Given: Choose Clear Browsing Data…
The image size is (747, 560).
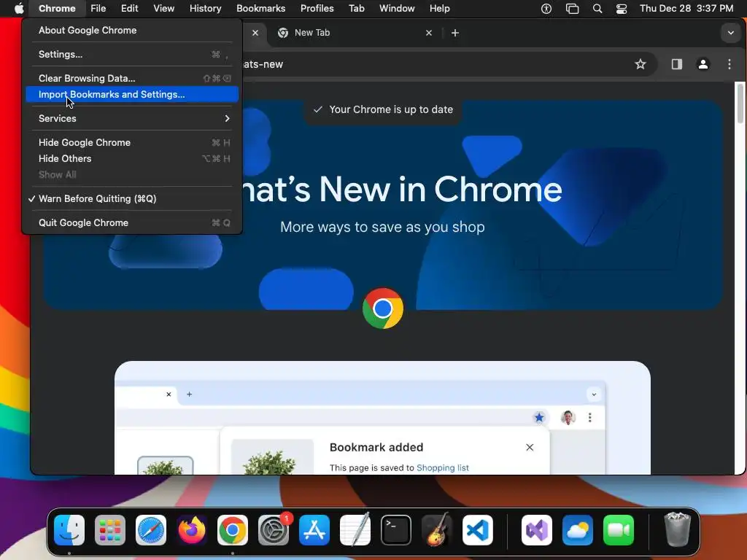Looking at the screenshot, I should pos(132,78).
